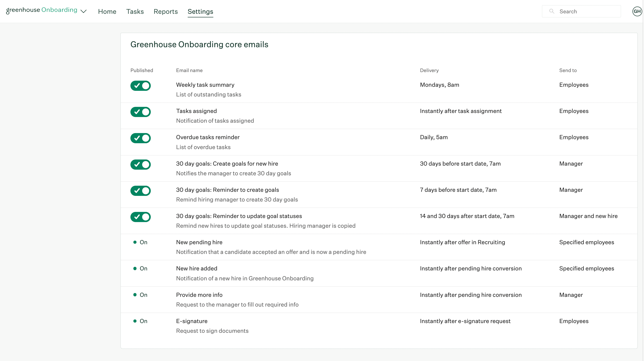
Task: Click 7 days before start date, 7am
Action: point(458,190)
